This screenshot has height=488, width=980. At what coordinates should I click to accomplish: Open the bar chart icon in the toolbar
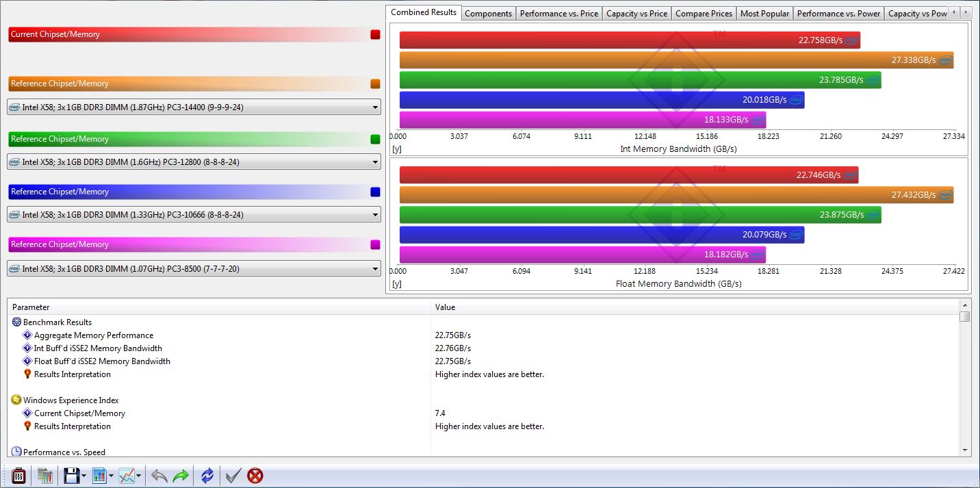[x=99, y=475]
